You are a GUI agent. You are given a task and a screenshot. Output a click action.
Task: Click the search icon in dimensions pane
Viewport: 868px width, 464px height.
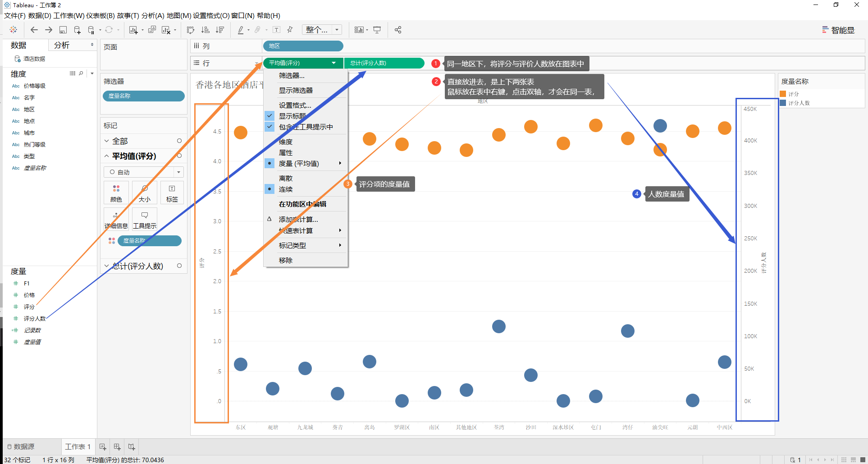point(81,73)
